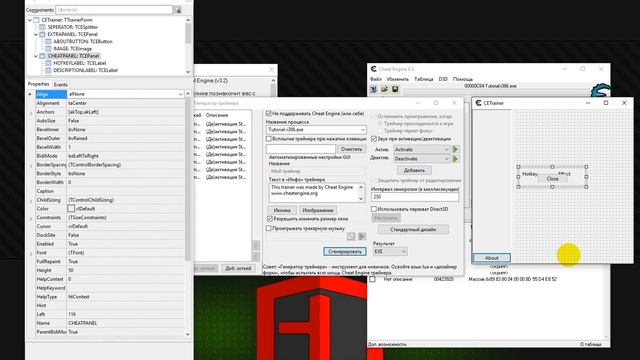Expand the Font property row
The image size is (640, 360).
(x=31, y=253)
